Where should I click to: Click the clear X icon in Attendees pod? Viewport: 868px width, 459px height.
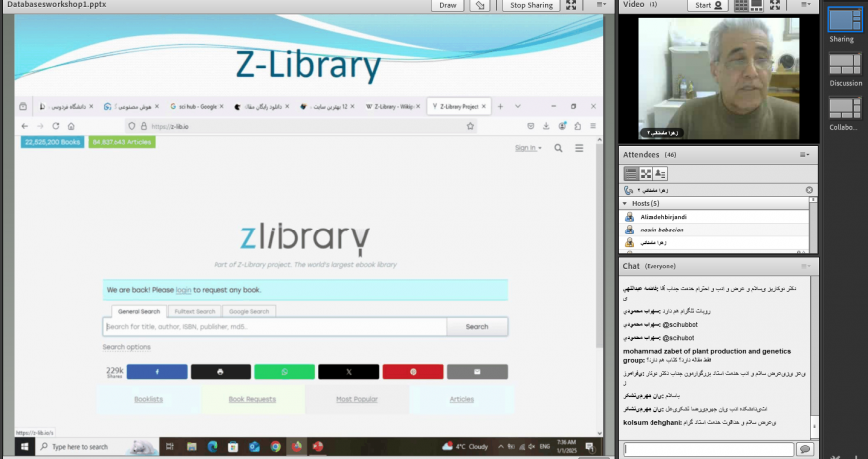(809, 190)
